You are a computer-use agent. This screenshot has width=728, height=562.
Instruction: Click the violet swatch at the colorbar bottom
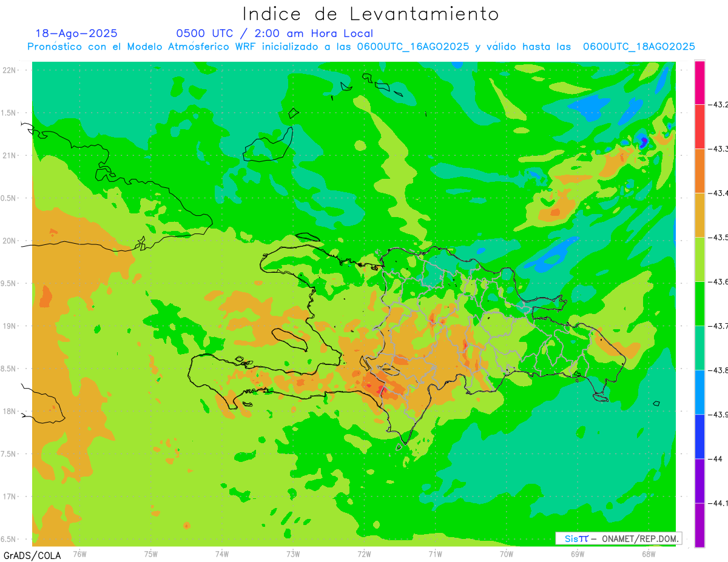point(699,524)
